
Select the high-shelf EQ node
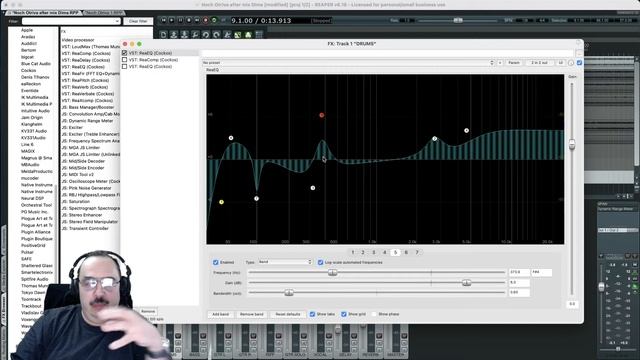coord(467,131)
